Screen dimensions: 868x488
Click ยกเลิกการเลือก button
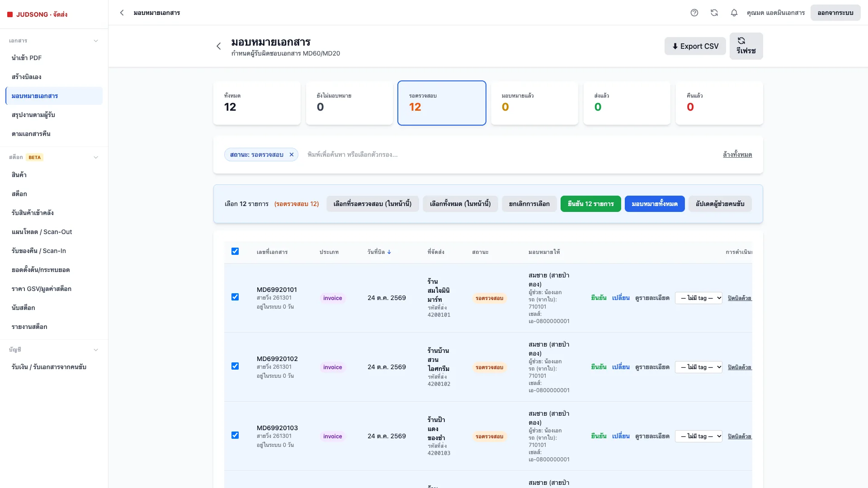click(x=529, y=204)
